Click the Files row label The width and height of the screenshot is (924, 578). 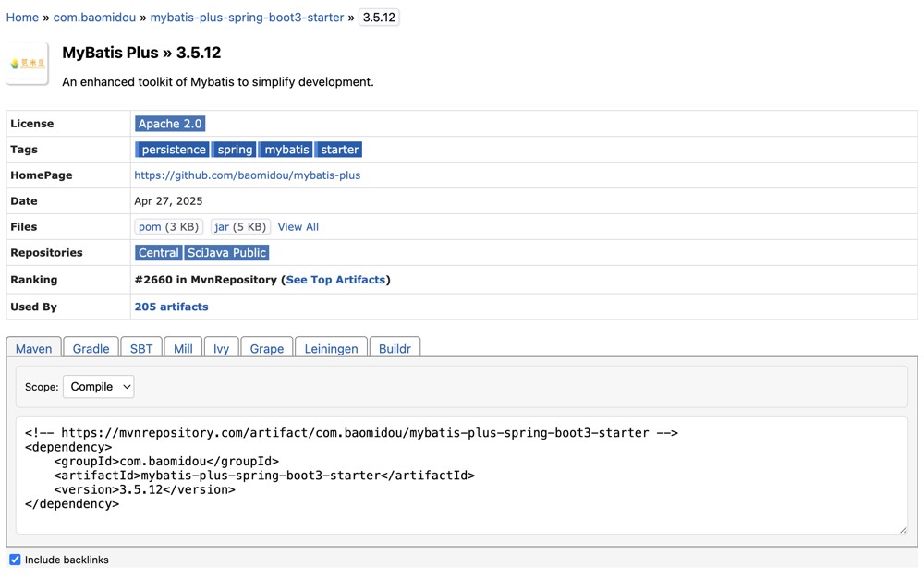[x=24, y=227]
